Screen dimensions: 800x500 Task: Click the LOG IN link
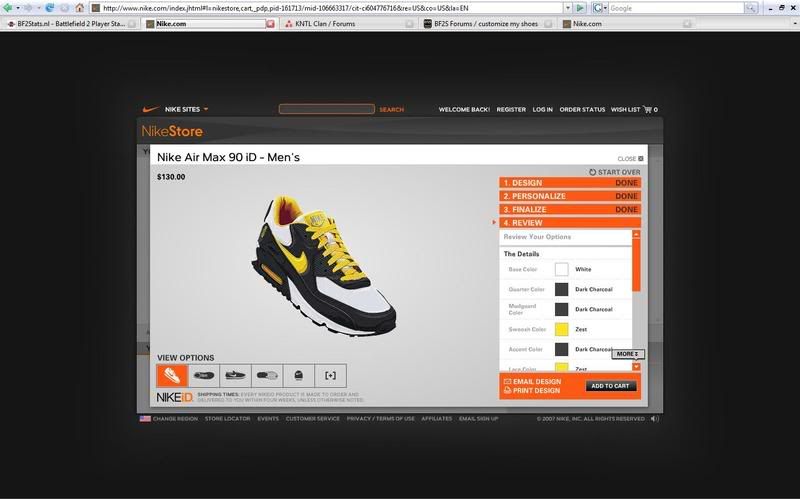(542, 110)
